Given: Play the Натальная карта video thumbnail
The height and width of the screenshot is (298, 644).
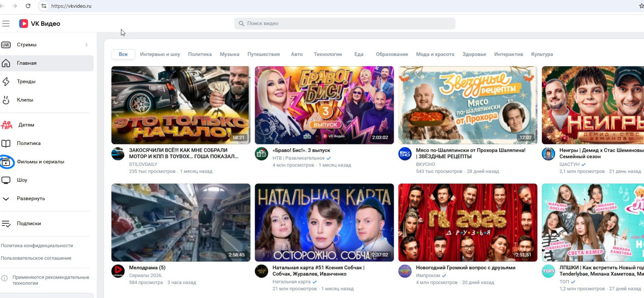Looking at the screenshot, I should [324, 222].
